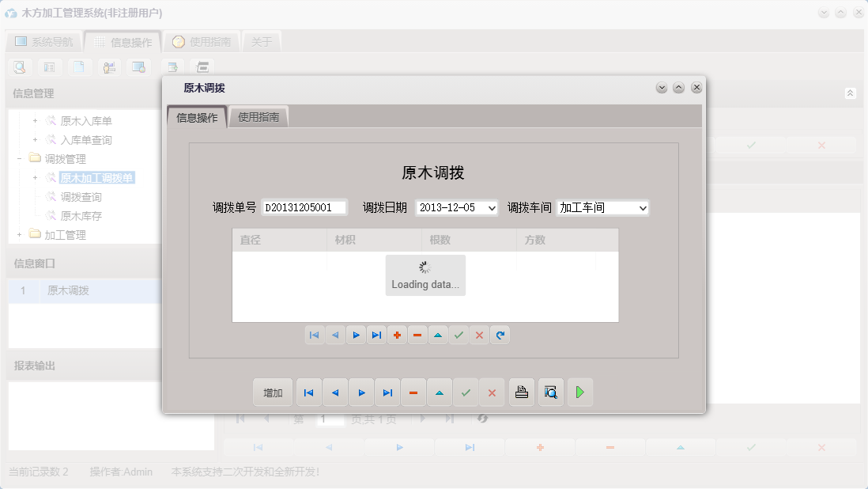Refresh the detail grid
The width and height of the screenshot is (868, 489).
coord(500,335)
